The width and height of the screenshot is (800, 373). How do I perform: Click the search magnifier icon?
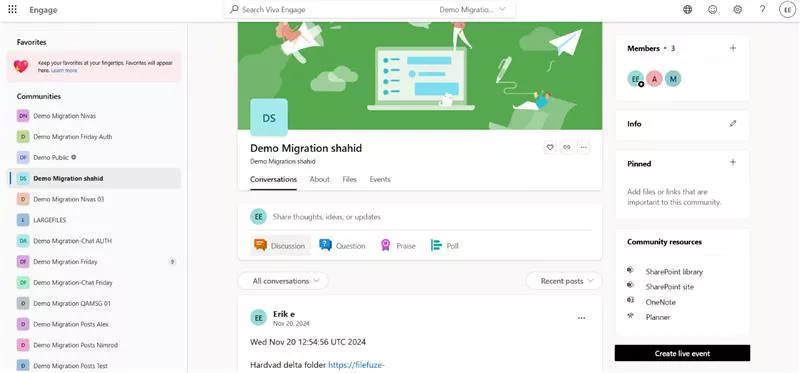[234, 9]
